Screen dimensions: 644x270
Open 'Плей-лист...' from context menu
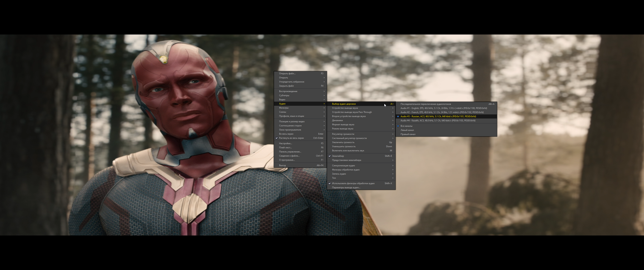(300, 148)
